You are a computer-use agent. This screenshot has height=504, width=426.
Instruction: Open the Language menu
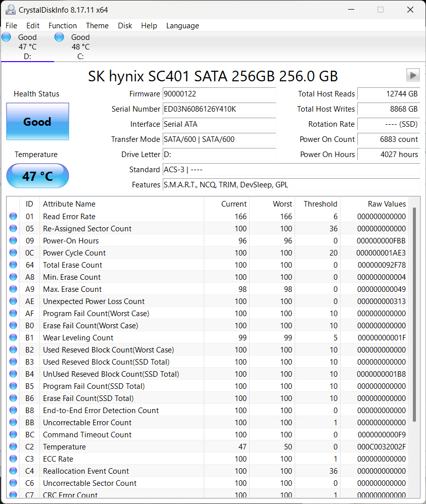point(182,26)
